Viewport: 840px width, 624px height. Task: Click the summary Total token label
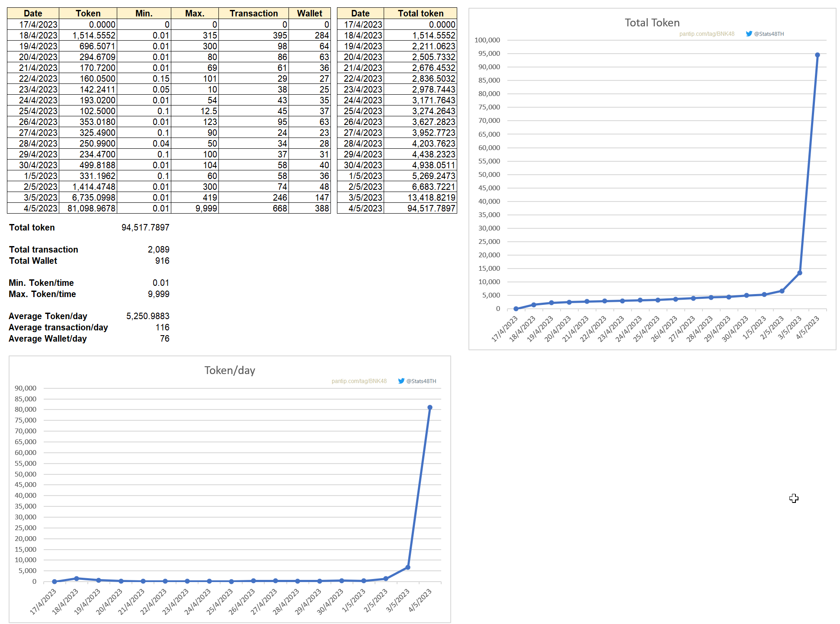coord(32,227)
